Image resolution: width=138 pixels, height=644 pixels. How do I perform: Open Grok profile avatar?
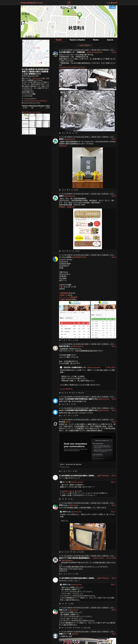[55, 424]
